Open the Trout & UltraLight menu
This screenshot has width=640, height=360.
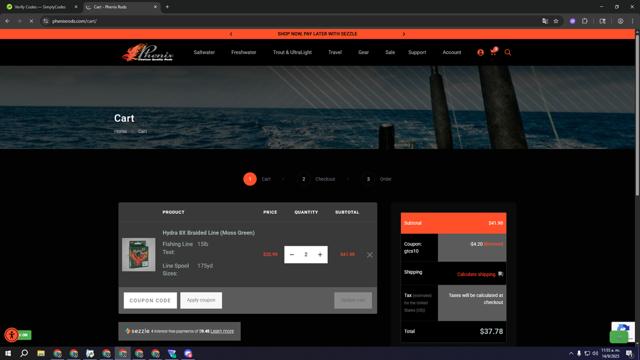292,52
